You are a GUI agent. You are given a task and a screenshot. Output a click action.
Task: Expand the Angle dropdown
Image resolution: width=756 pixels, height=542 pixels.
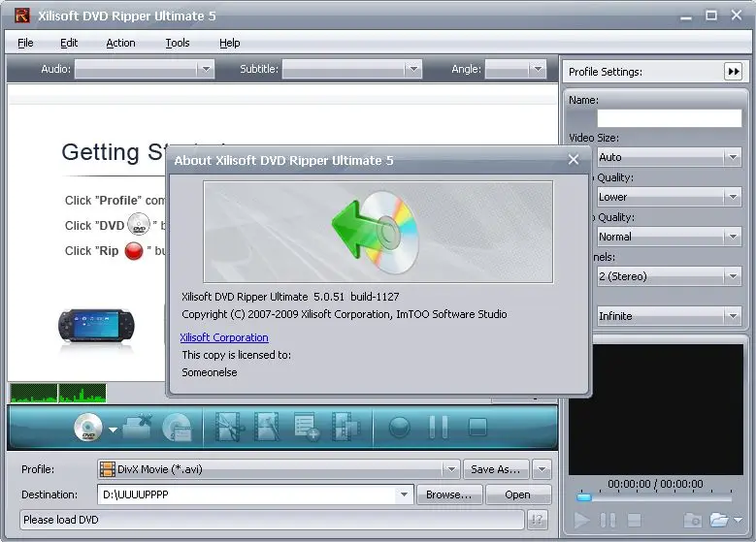coord(538,70)
